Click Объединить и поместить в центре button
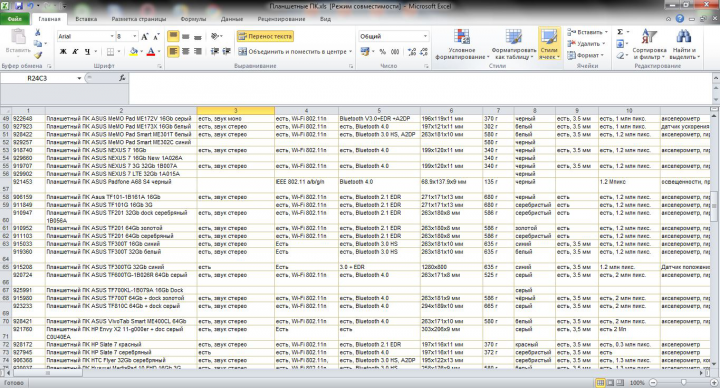 pos(295,52)
